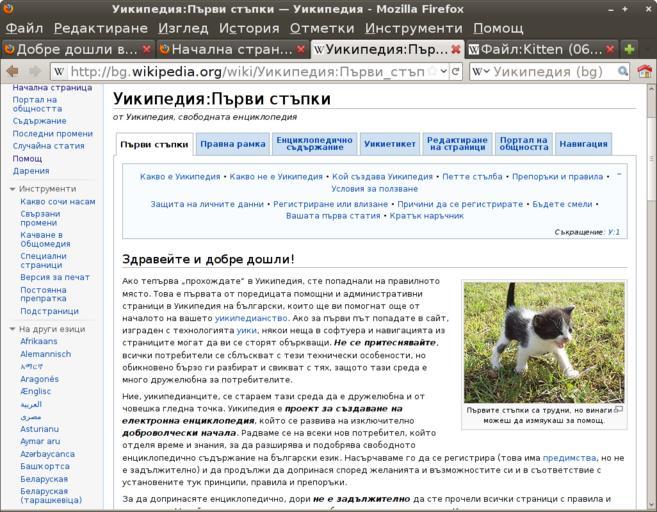The image size is (657, 512).
Task: Open the 'Последни промени' sidebar link
Action: coord(53,133)
